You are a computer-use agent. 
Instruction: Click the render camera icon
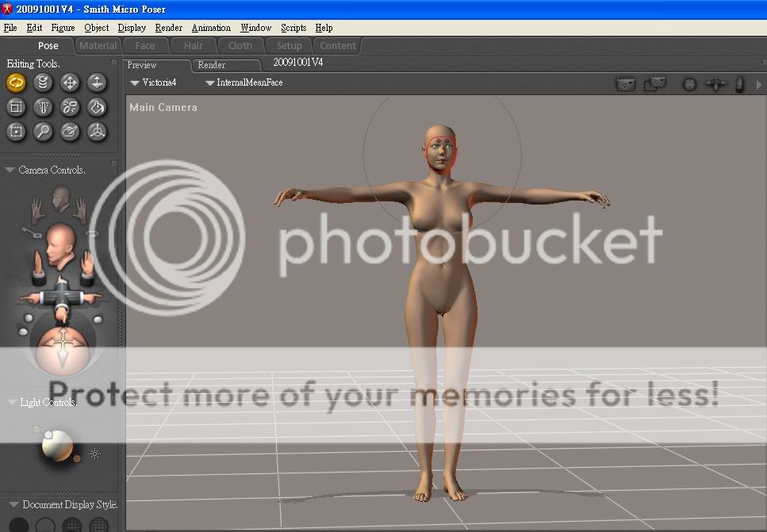[626, 83]
